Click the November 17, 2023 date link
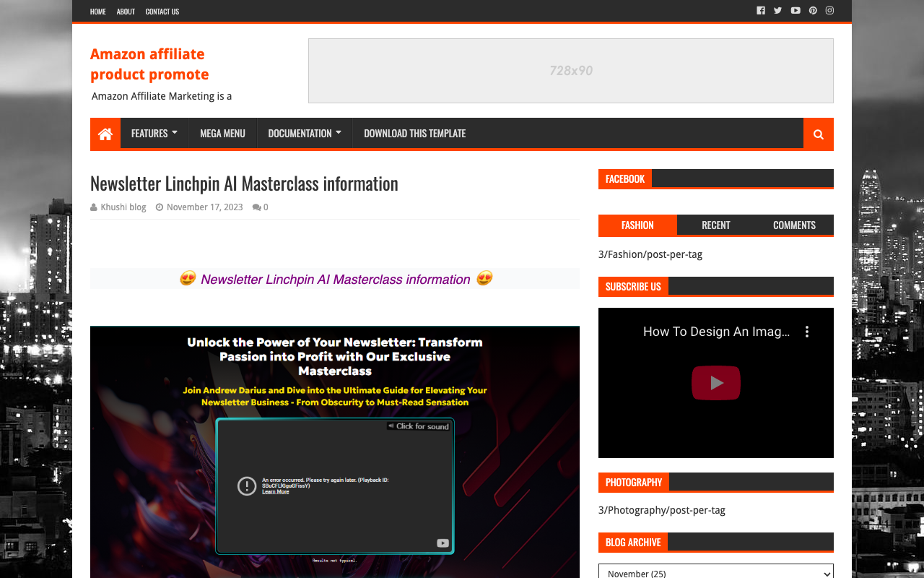The image size is (924, 578). [x=205, y=207]
